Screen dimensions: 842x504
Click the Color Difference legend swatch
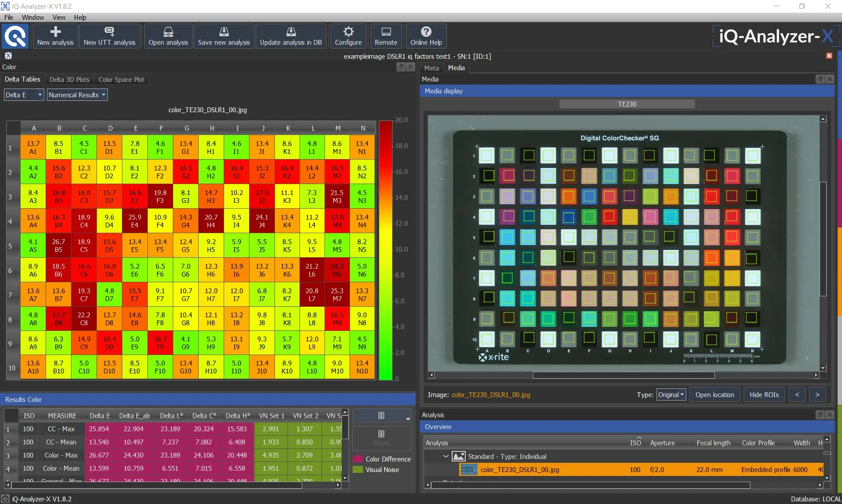click(358, 459)
